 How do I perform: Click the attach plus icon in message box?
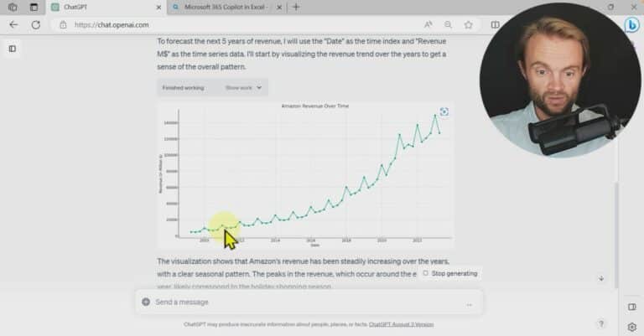click(146, 302)
